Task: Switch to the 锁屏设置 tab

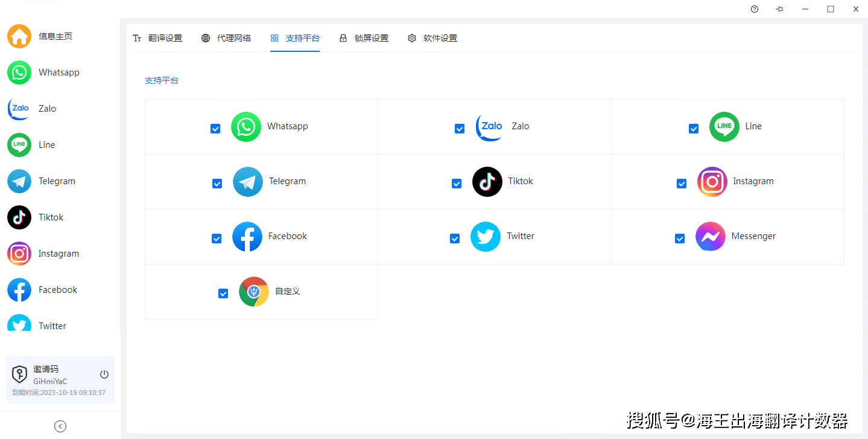Action: pos(364,38)
